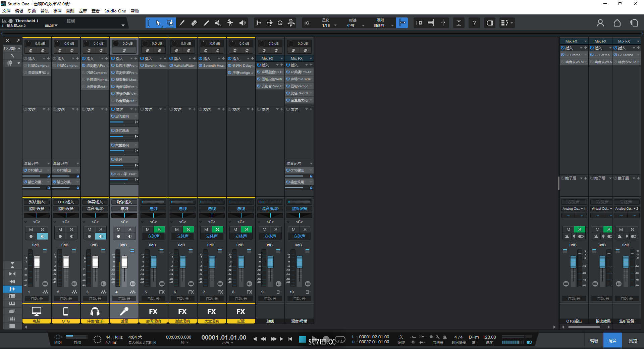Screen dimensions: 644x349
Task: Open the 音轨 menu
Action: click(x=45, y=11)
